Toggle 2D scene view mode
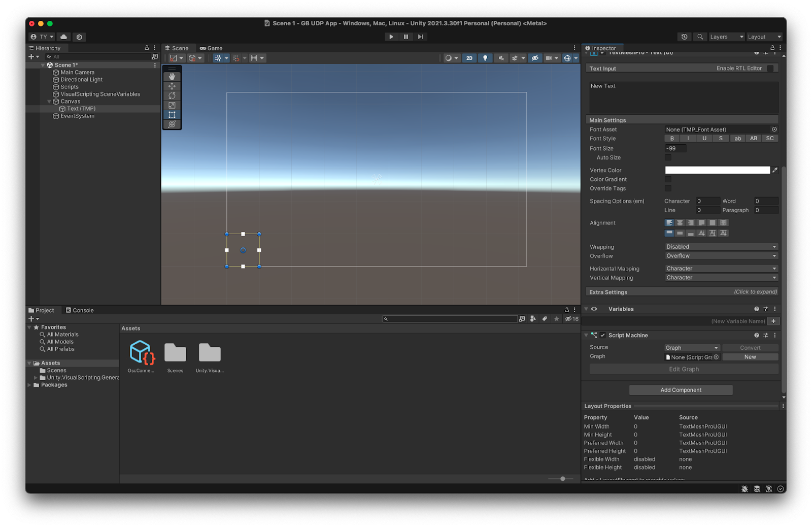The width and height of the screenshot is (812, 527). click(469, 58)
